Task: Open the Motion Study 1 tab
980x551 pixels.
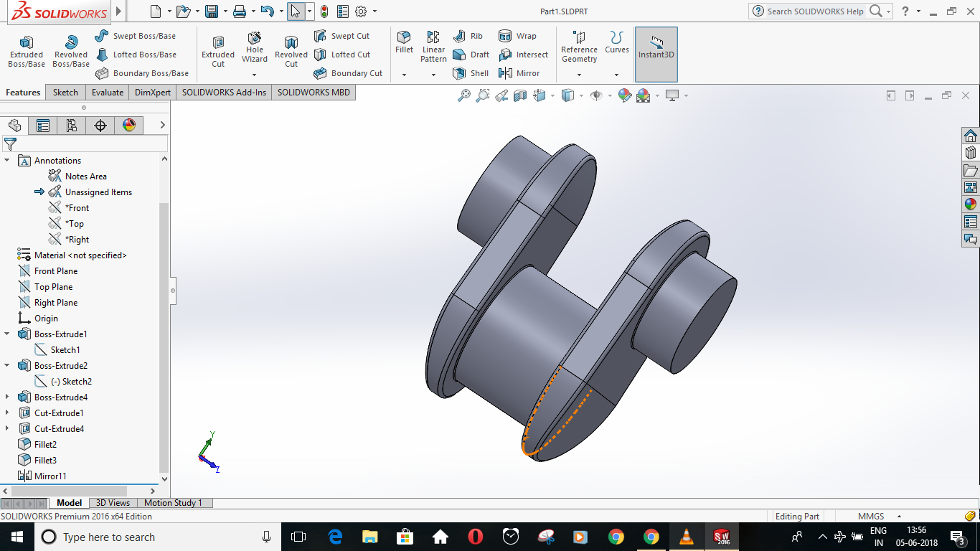Action: click(x=174, y=502)
